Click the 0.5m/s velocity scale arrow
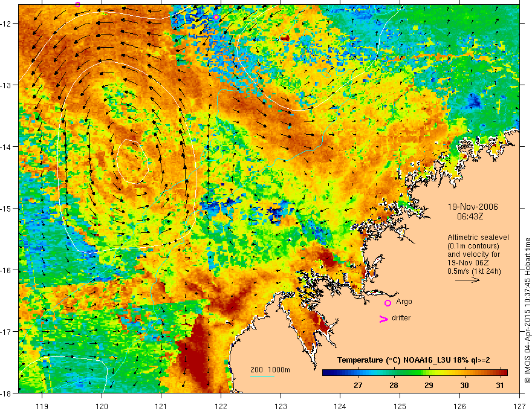This screenshot has width=532, height=411. (467, 280)
